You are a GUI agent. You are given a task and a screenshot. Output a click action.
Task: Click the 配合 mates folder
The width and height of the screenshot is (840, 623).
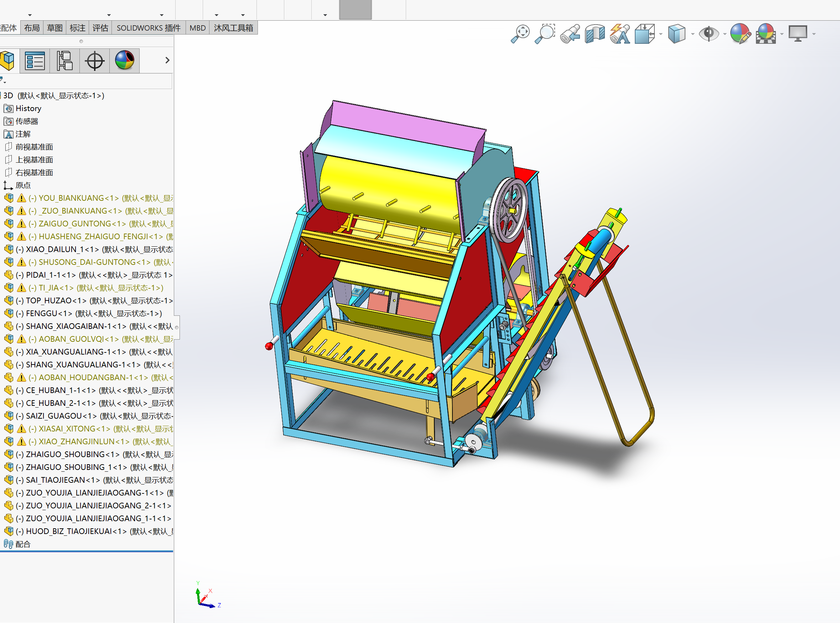[23, 544]
